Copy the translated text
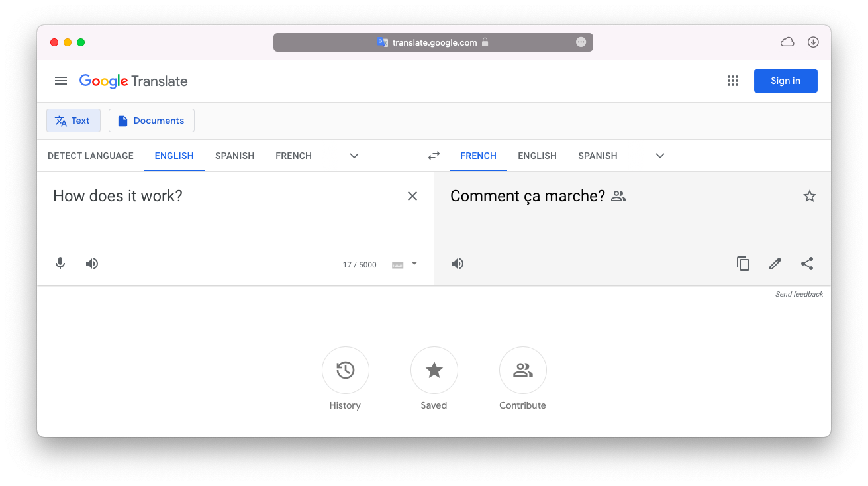This screenshot has width=868, height=486. [743, 263]
